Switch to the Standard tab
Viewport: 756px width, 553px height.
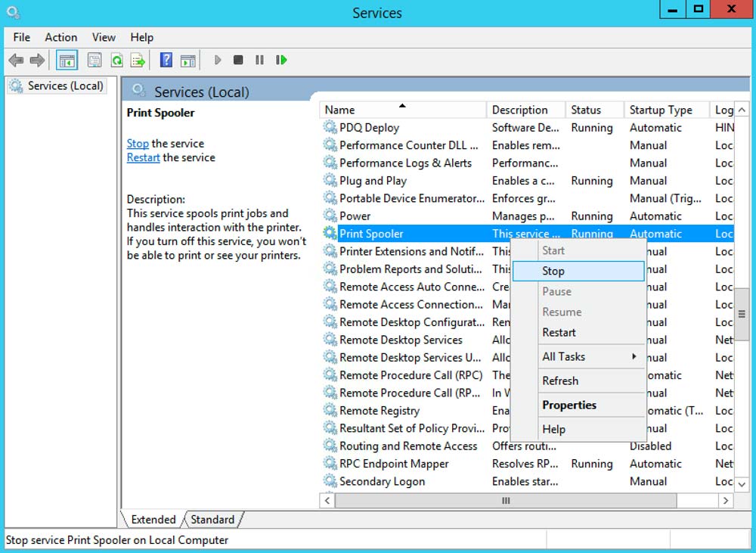coord(212,520)
